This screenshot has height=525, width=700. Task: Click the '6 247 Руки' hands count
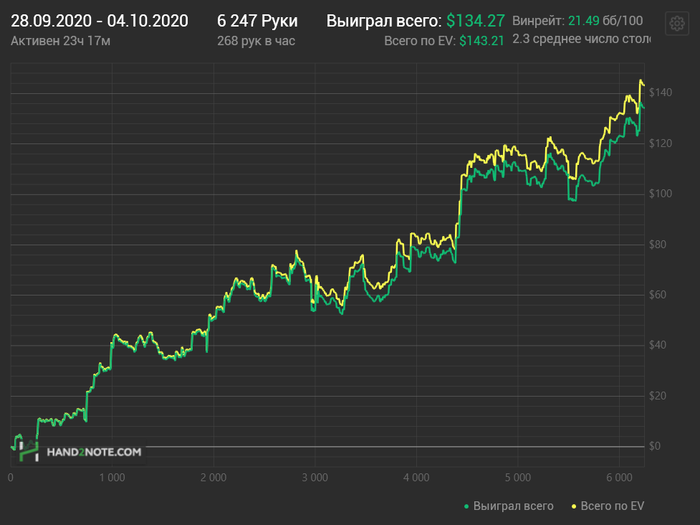tap(257, 21)
